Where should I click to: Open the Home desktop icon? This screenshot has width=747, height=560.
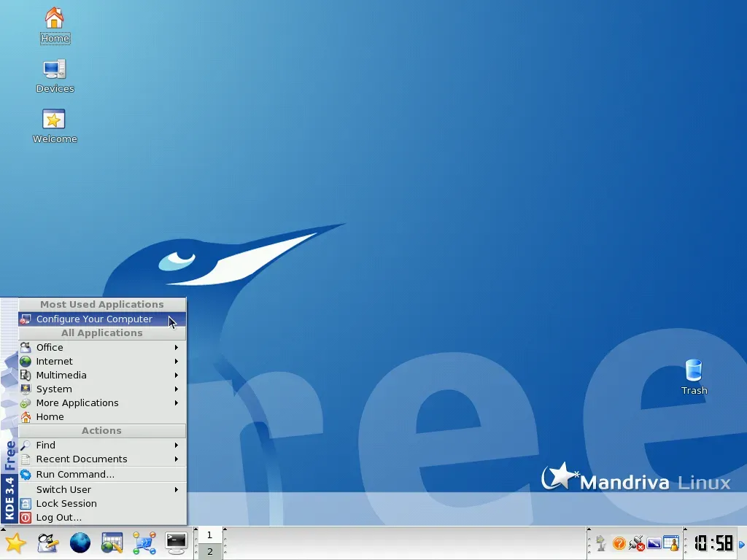(54, 26)
